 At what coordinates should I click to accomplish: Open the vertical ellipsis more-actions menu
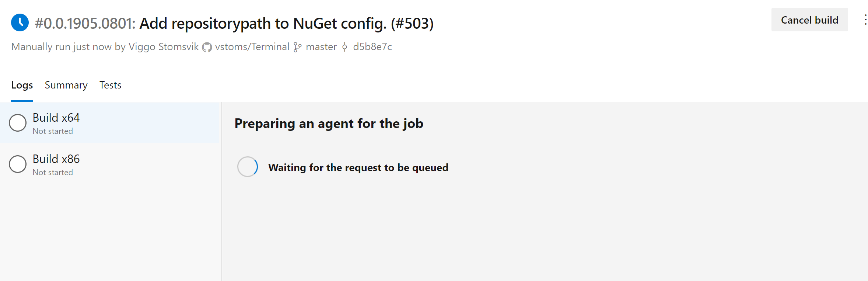tap(865, 20)
